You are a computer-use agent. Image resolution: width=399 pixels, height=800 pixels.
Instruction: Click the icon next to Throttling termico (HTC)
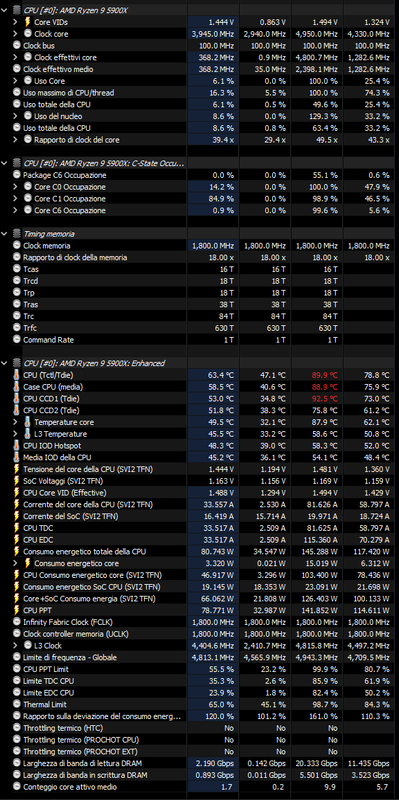17,728
